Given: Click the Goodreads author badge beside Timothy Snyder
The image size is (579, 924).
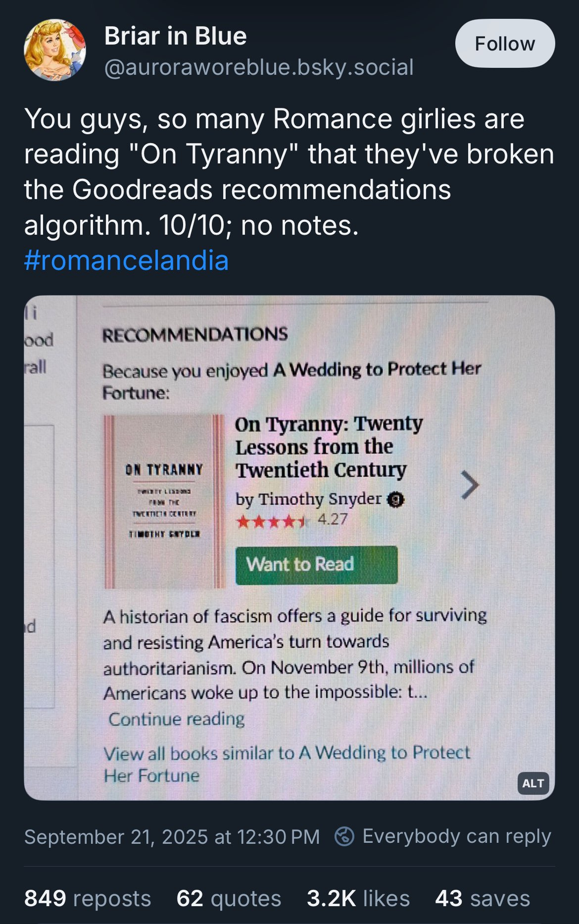Looking at the screenshot, I should click(395, 500).
